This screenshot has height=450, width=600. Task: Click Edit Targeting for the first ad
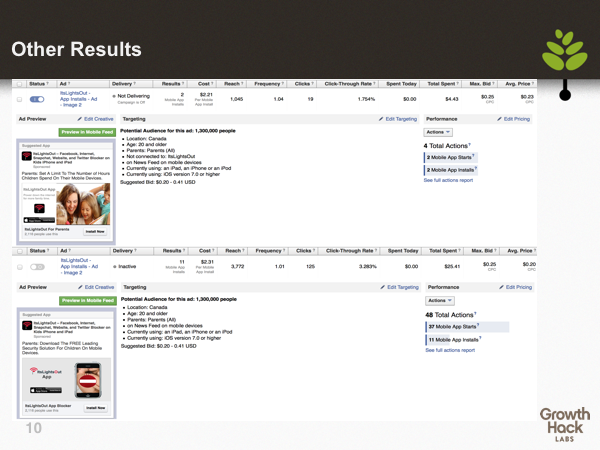coord(401,119)
